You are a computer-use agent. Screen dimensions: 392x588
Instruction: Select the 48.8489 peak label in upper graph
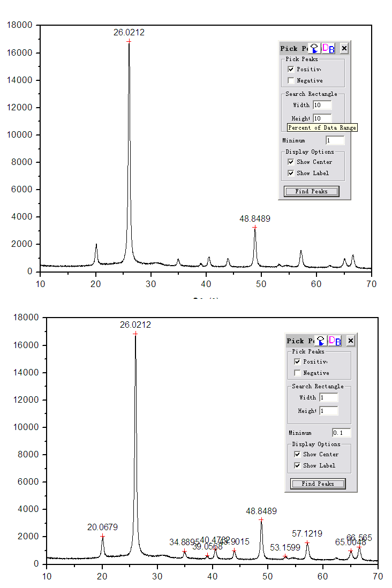(255, 218)
